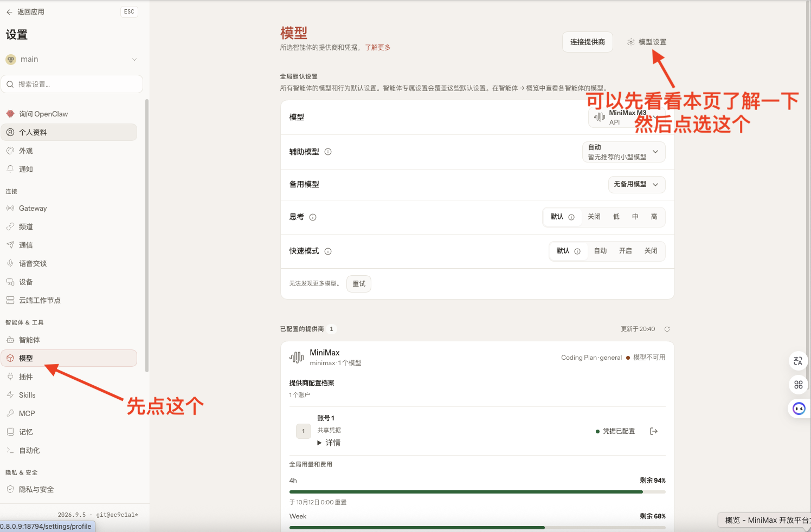Refresh the provider list updated at 20:40

tap(667, 329)
